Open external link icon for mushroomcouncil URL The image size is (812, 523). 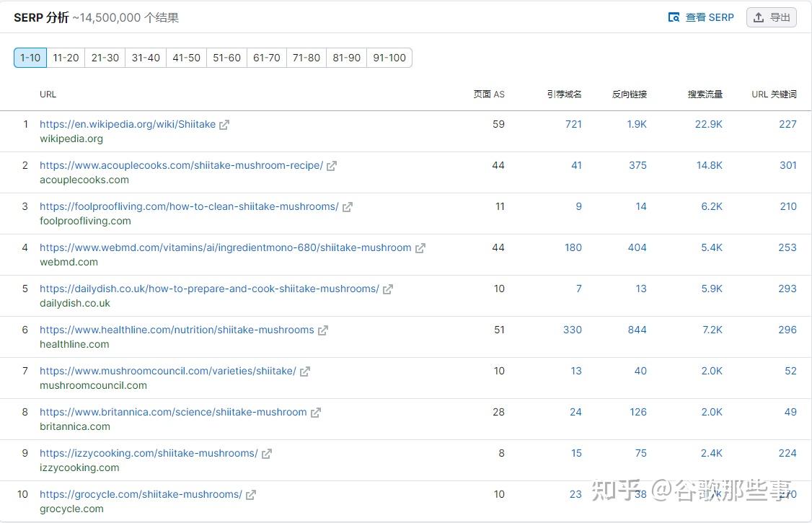(x=305, y=372)
